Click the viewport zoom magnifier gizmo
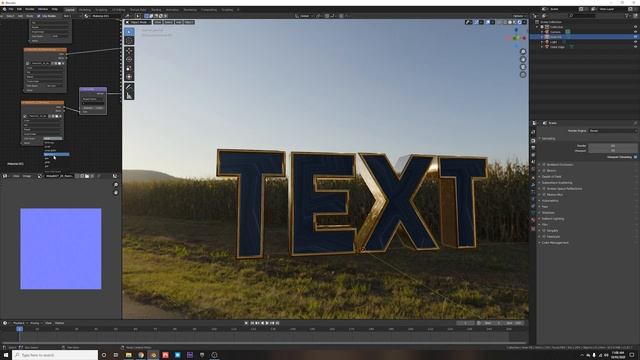Screen dimensions: 640x360 point(523,51)
